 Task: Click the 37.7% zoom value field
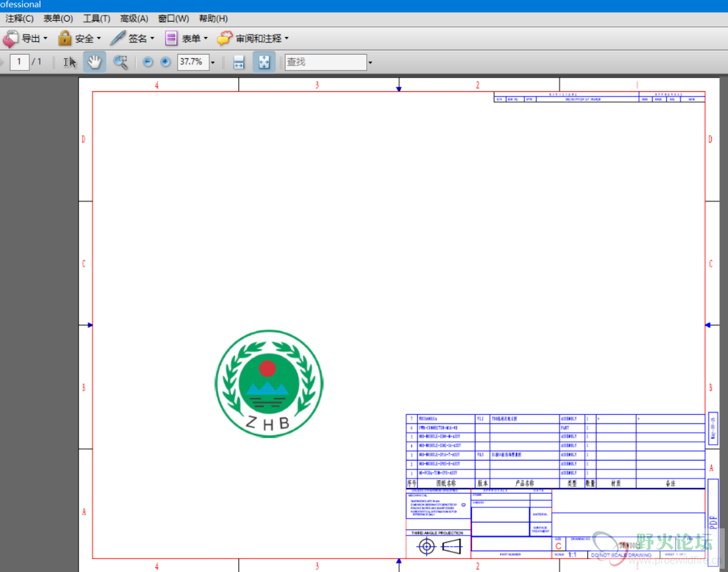(193, 62)
